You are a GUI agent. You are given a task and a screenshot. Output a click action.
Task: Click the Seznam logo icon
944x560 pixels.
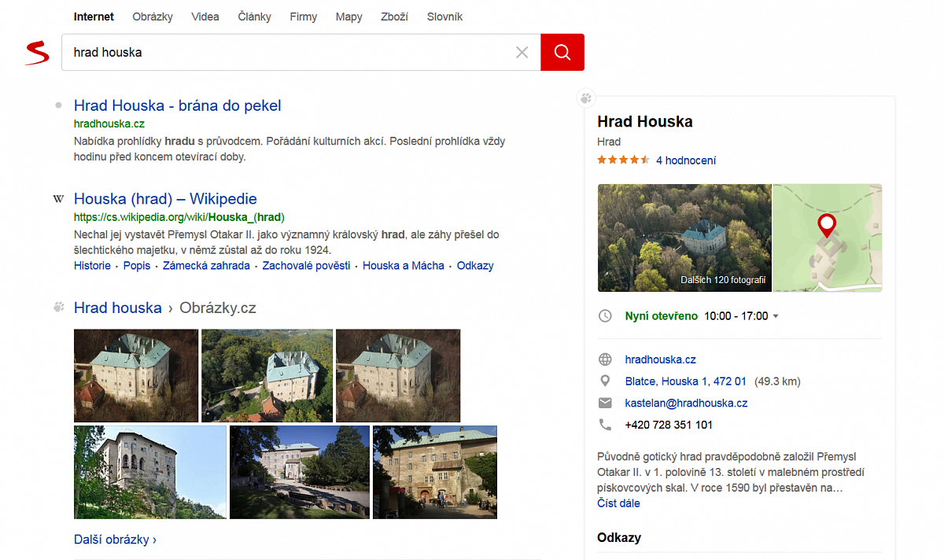tap(37, 53)
